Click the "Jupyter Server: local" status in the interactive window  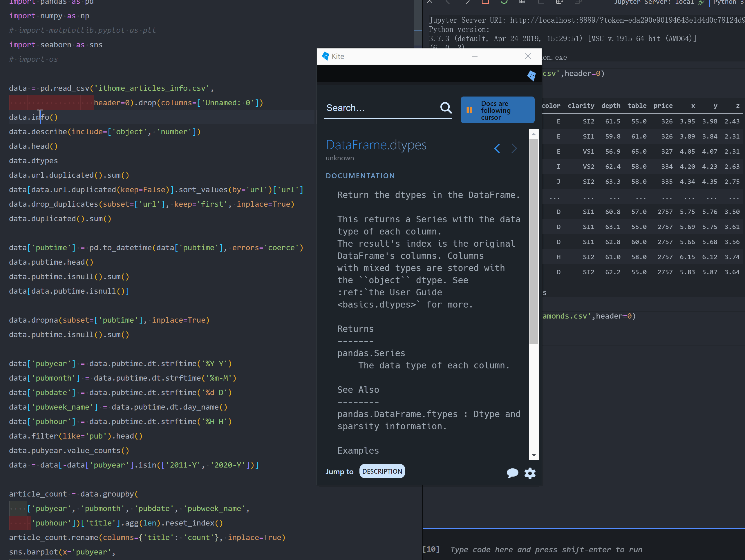(654, 2)
